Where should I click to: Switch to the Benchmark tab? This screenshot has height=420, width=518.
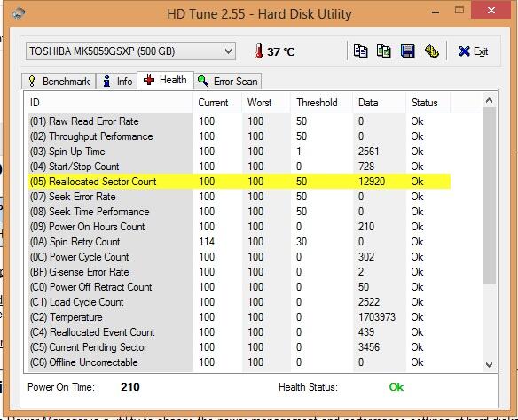pyautogui.click(x=59, y=82)
